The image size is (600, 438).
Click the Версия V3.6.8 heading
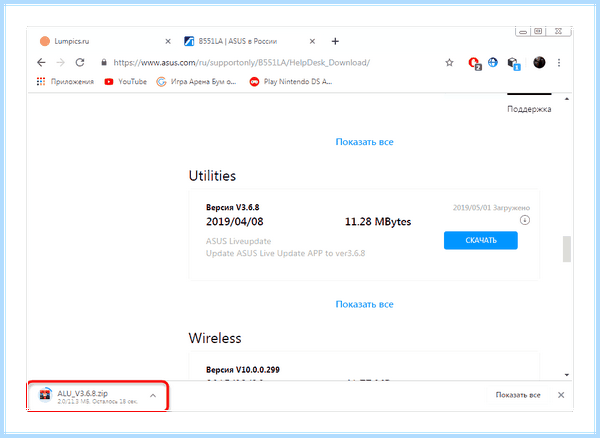click(233, 207)
